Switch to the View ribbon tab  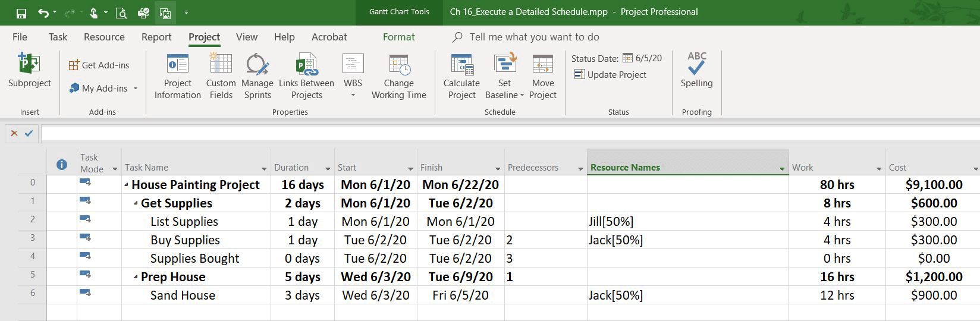pyautogui.click(x=247, y=37)
